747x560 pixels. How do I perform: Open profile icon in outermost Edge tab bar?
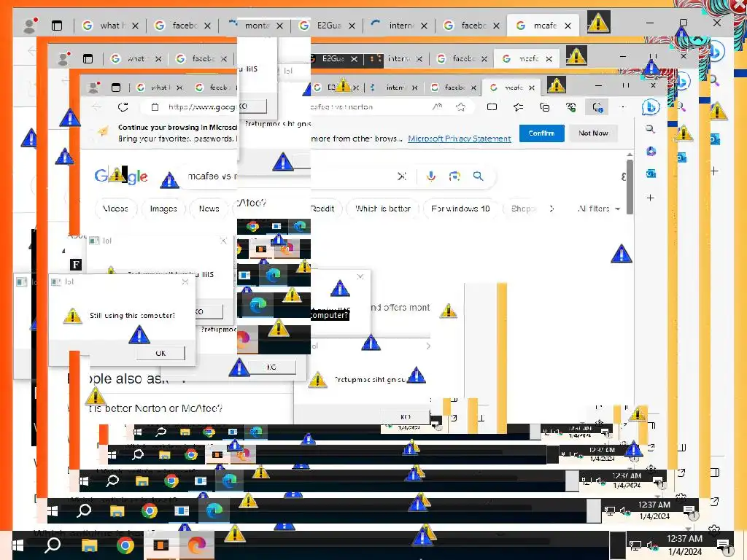coord(30,26)
